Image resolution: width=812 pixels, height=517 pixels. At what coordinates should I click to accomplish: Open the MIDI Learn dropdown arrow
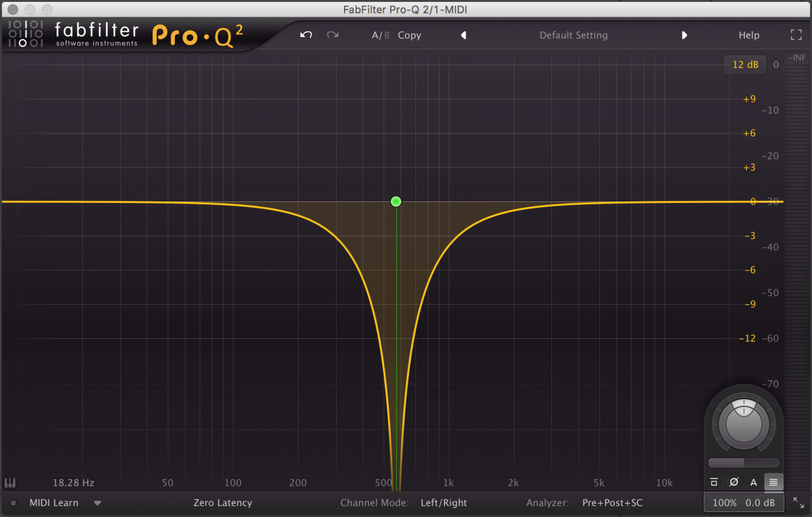tap(97, 503)
